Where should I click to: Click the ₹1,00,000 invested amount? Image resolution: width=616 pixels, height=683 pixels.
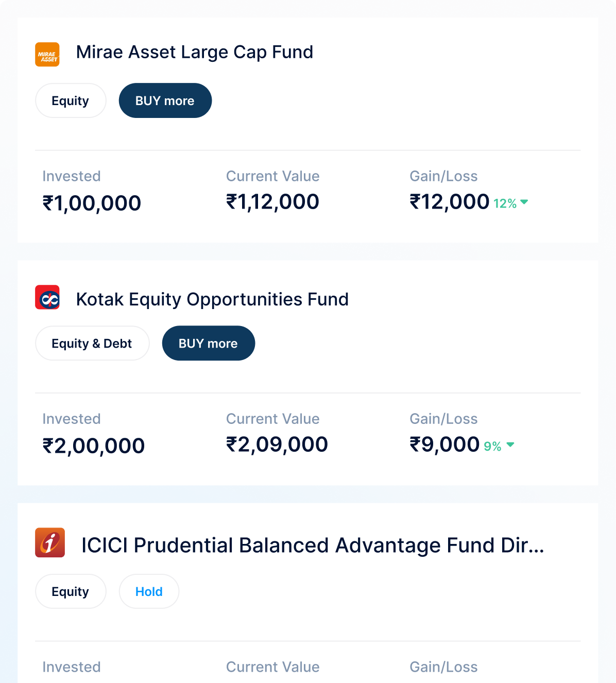(92, 203)
